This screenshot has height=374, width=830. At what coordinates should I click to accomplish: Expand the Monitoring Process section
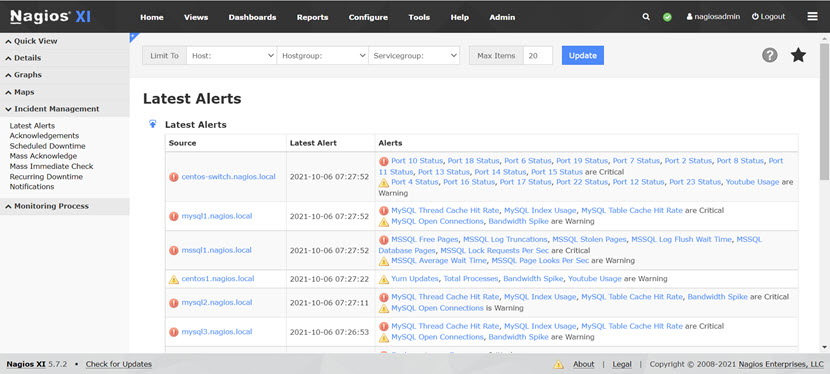65,206
